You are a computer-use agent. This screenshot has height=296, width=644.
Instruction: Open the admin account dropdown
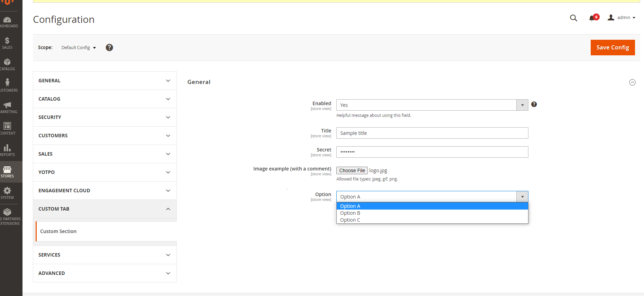click(622, 18)
